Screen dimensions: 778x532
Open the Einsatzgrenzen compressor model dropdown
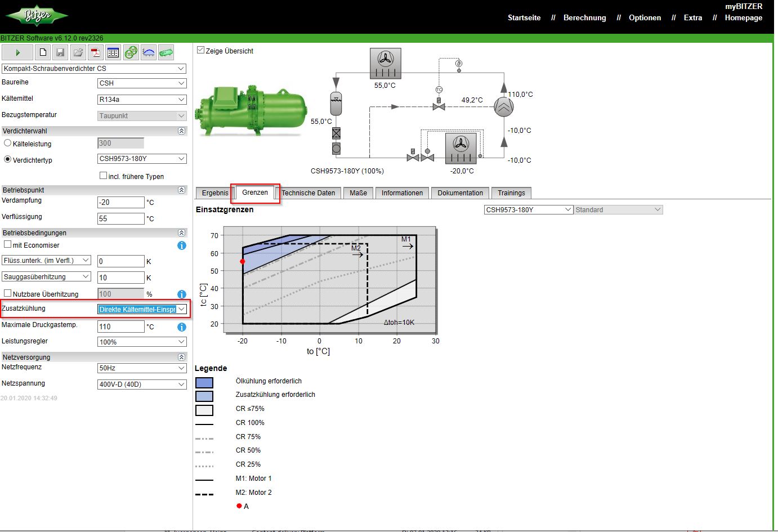529,210
